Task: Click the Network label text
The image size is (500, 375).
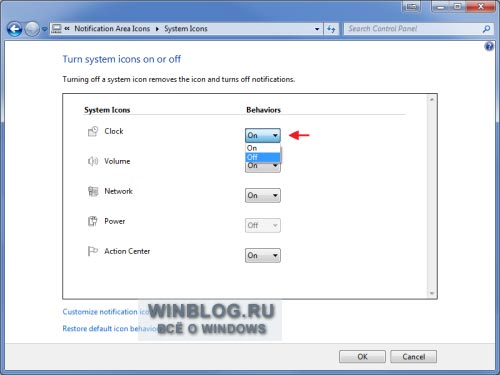Action: pos(118,191)
